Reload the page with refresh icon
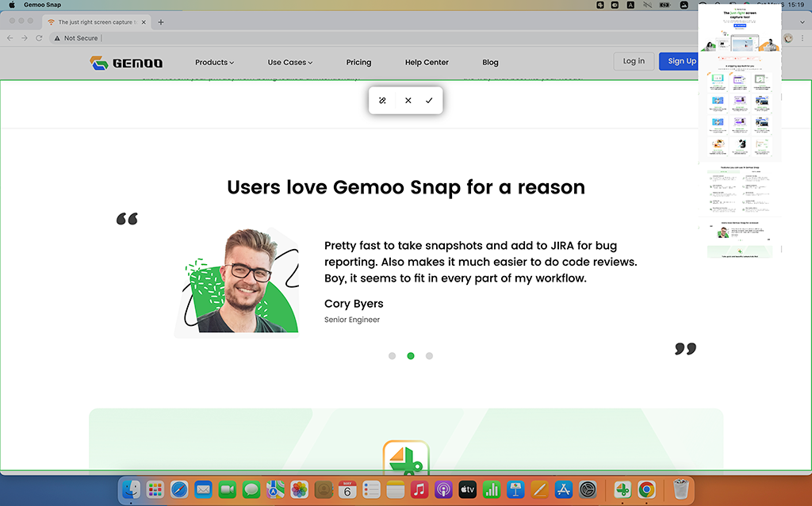812x506 pixels. [39, 38]
